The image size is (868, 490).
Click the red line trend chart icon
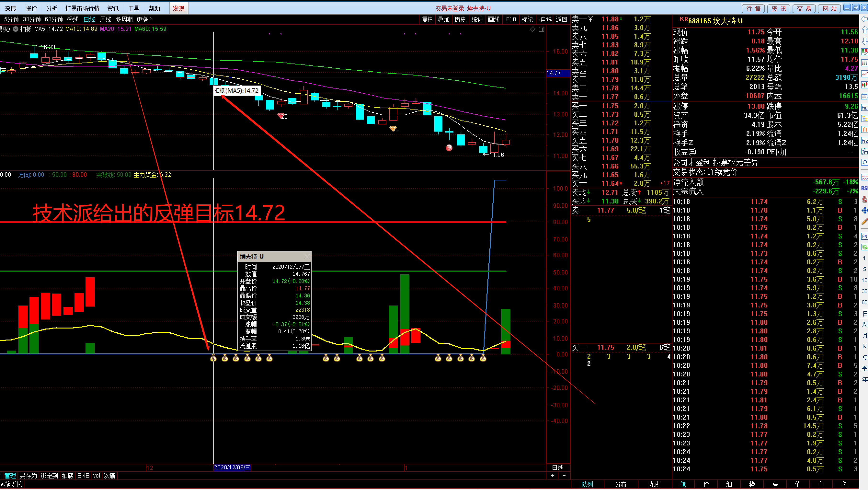[864, 74]
